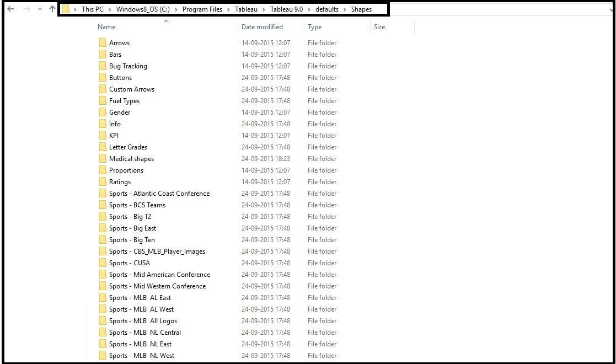Image resolution: width=616 pixels, height=364 pixels.
Task: Click Sports - MLB AL West name
Action: tap(141, 309)
